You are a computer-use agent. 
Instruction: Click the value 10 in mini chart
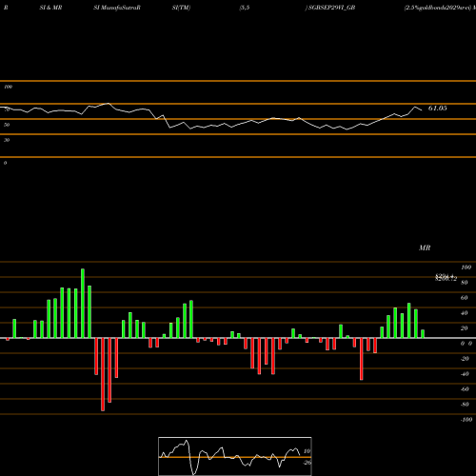(307, 451)
